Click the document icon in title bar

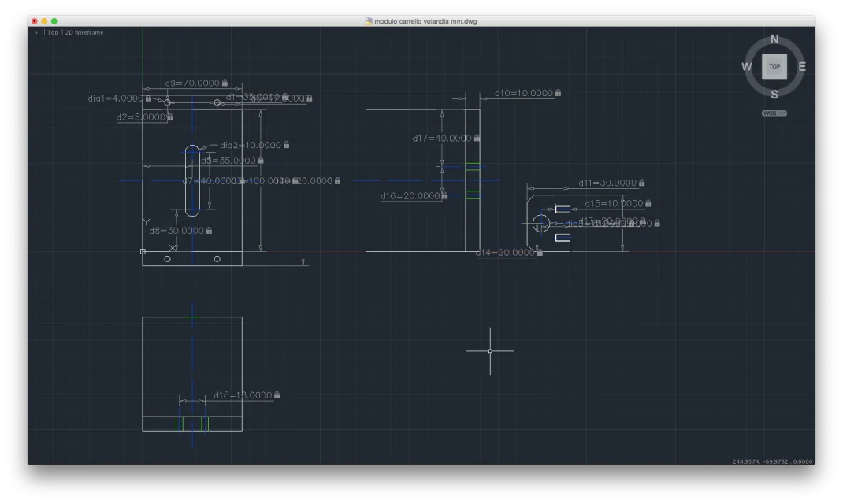tap(369, 21)
